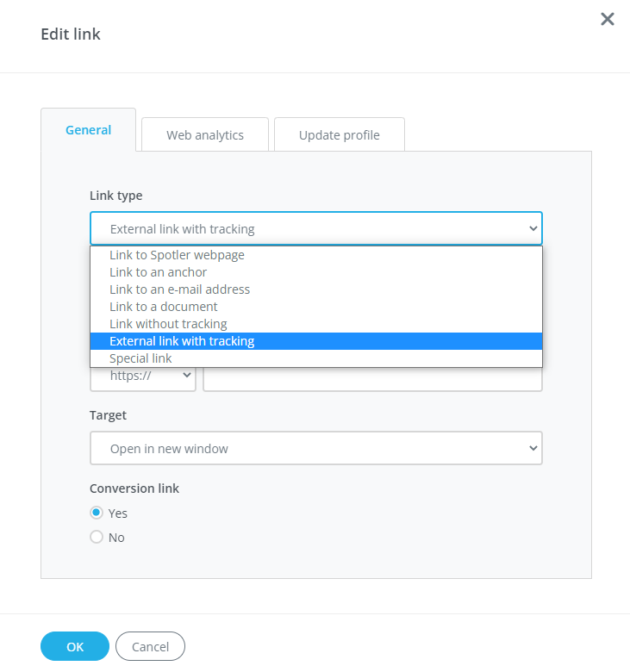630x672 pixels.
Task: Collapse the Link type dropdown
Action: pyautogui.click(x=315, y=229)
